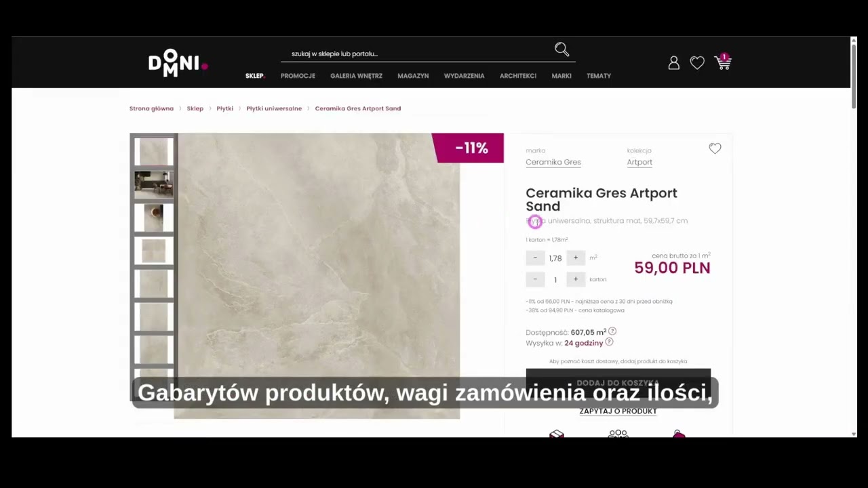Click ZAPYTAJ O PRODUKT link
The height and width of the screenshot is (488, 868).
(x=618, y=411)
